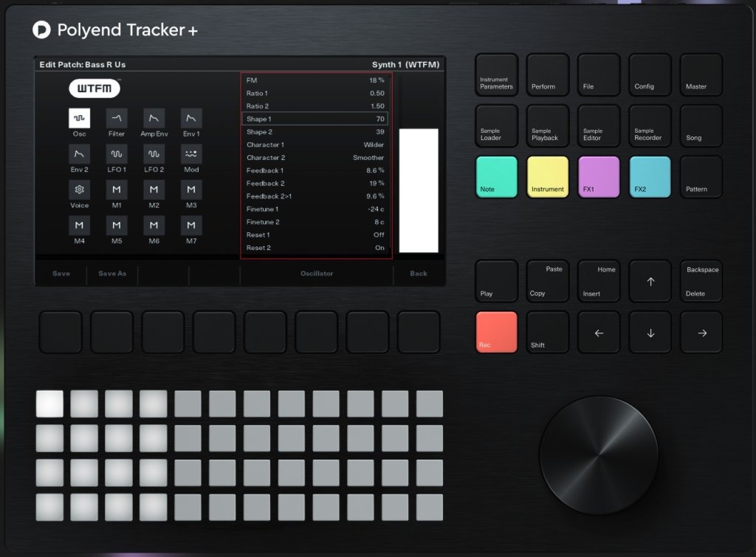Toggle the red Rec button
Screen dimensions: 756x557
click(x=497, y=333)
